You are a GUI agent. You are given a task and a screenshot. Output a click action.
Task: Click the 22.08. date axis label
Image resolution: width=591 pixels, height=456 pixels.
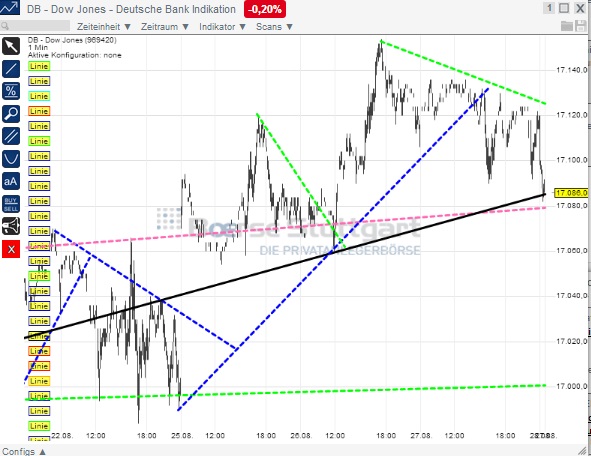point(62,436)
